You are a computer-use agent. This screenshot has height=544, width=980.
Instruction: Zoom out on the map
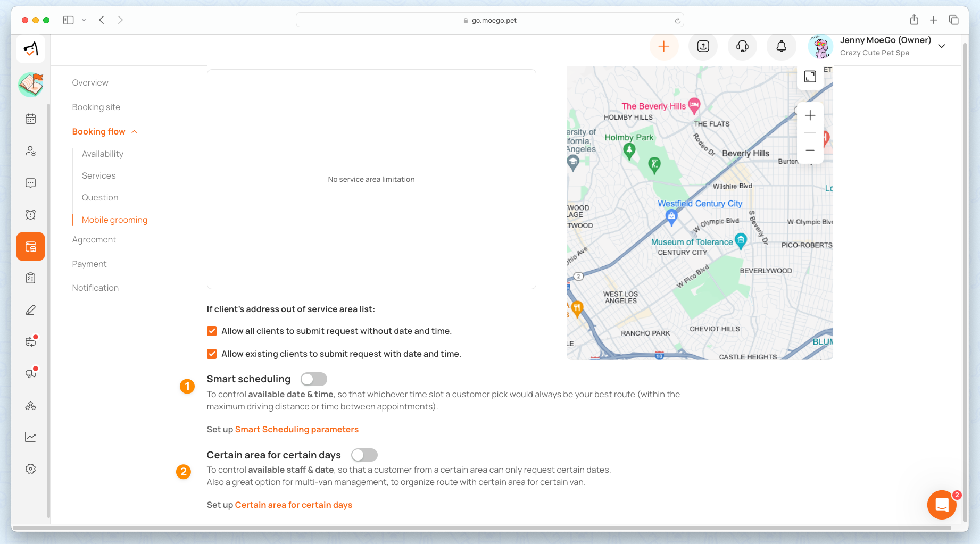(810, 150)
